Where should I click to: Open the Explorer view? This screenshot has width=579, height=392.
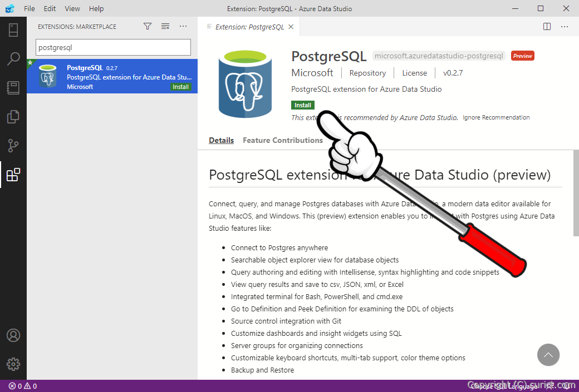13,117
